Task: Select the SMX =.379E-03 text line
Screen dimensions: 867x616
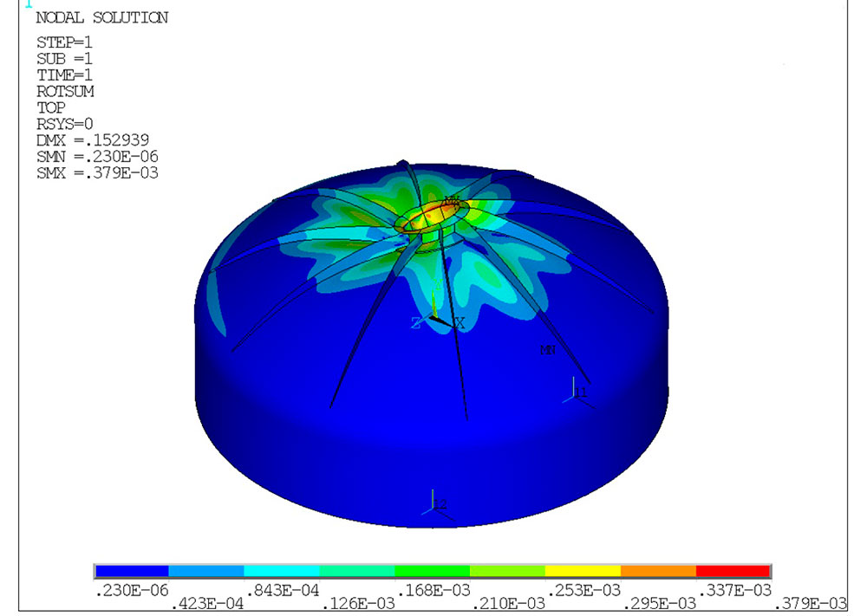Action: [97, 172]
